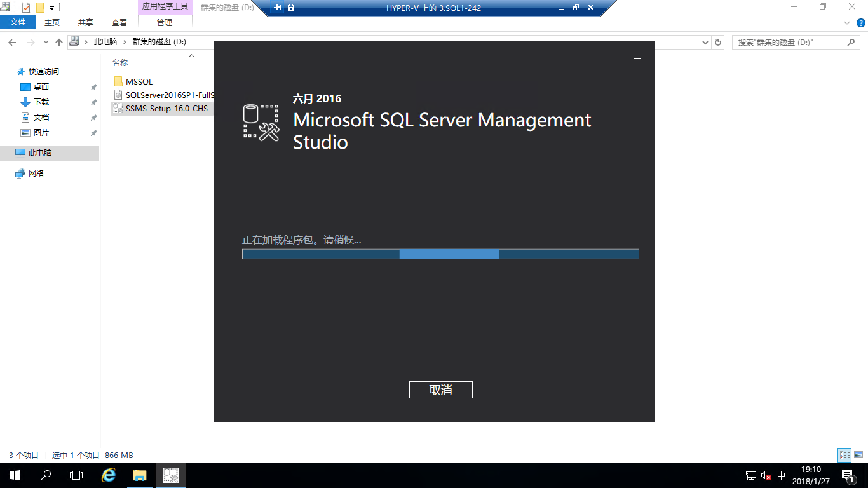Select 桌面 in navigation pane
The width and height of the screenshot is (868, 488).
tap(41, 87)
